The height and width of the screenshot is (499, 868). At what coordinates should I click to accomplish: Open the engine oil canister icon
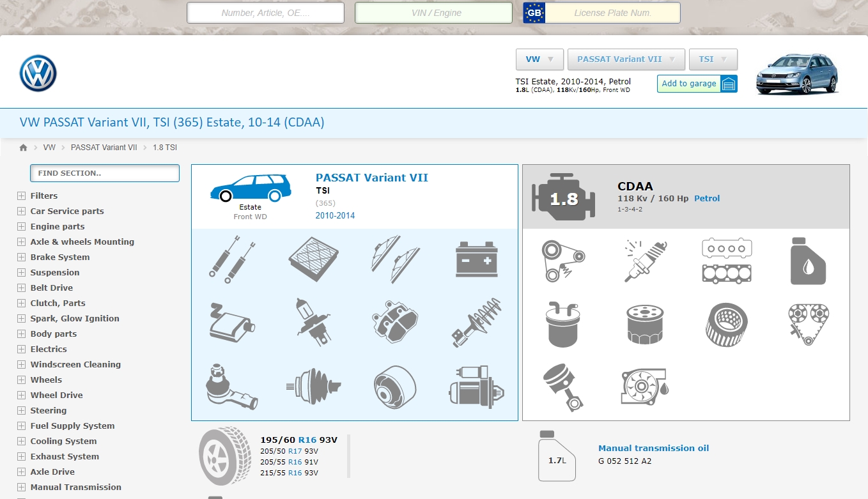tap(808, 261)
